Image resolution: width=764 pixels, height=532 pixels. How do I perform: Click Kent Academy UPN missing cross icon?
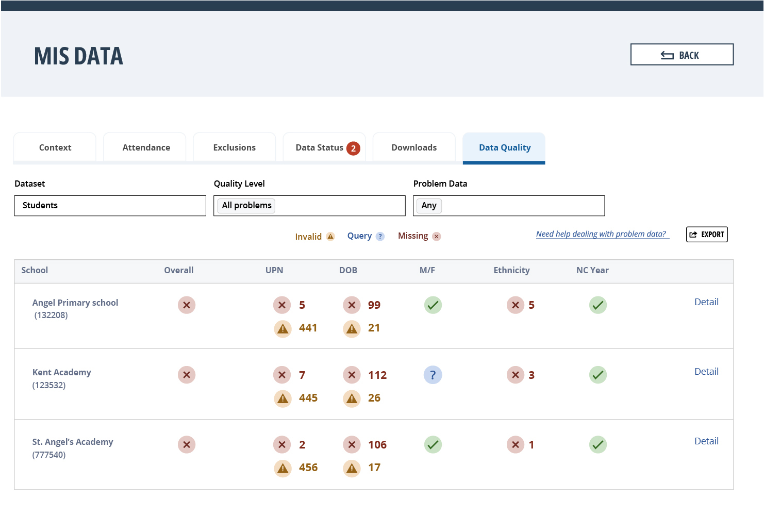point(282,375)
